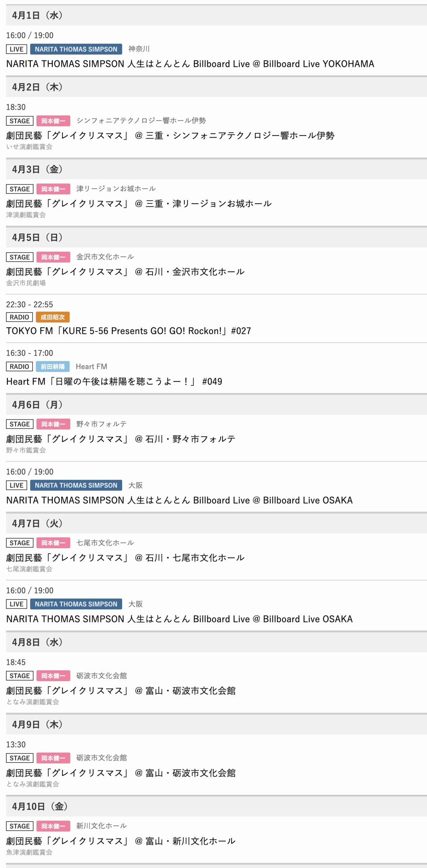Open Heart FM 日曜の午後は耕陽を聴こうよー #049
Viewport: 427px width, 868px height.
click(114, 381)
